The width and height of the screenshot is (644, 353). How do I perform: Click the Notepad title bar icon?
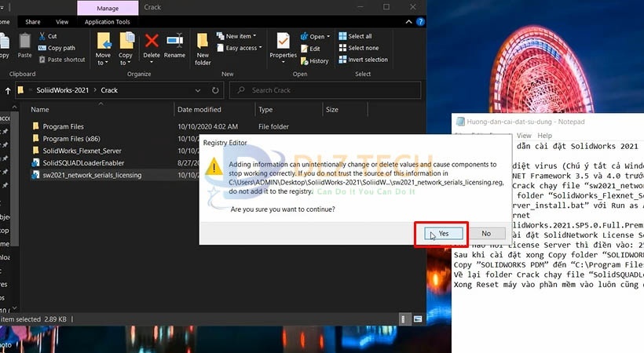460,122
